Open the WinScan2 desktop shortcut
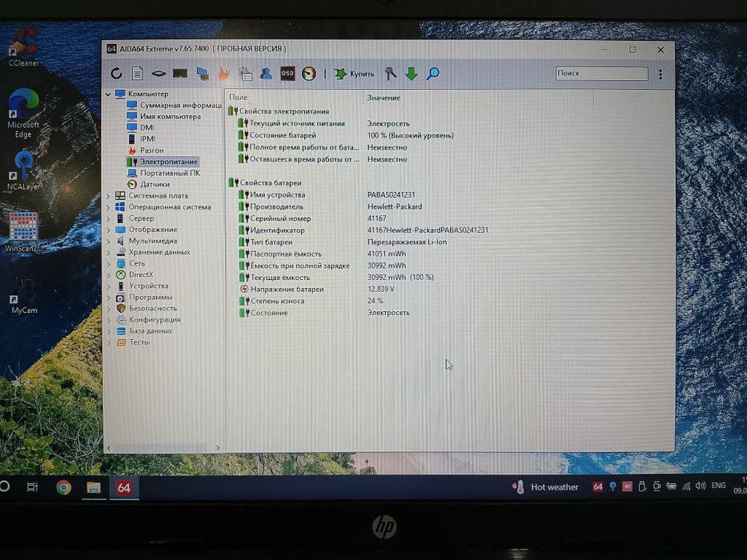 (23, 232)
